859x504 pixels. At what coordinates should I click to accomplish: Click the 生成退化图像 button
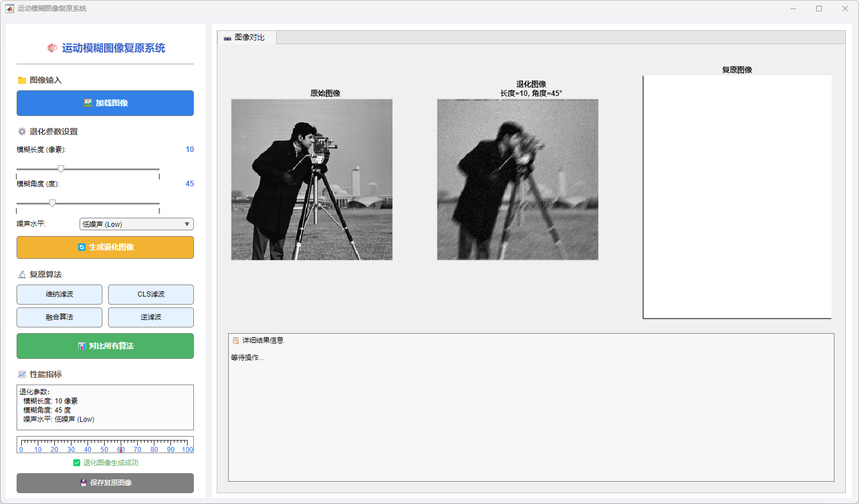click(x=105, y=247)
